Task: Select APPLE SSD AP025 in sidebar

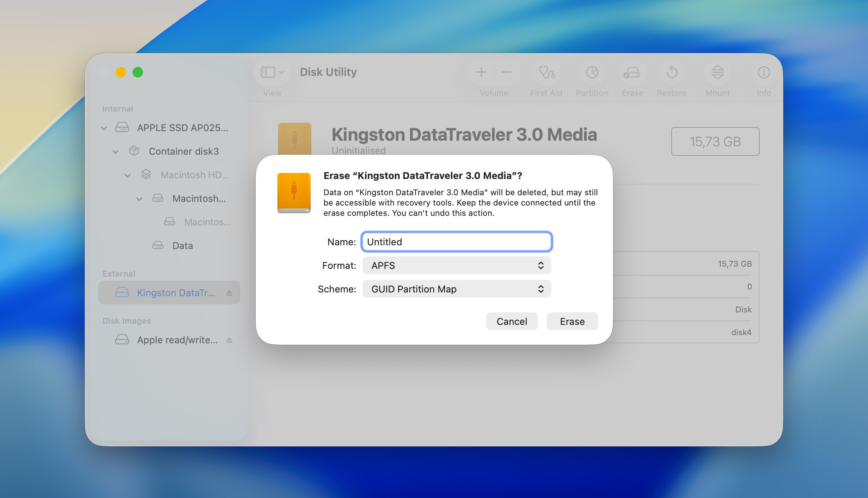Action: [x=169, y=128]
